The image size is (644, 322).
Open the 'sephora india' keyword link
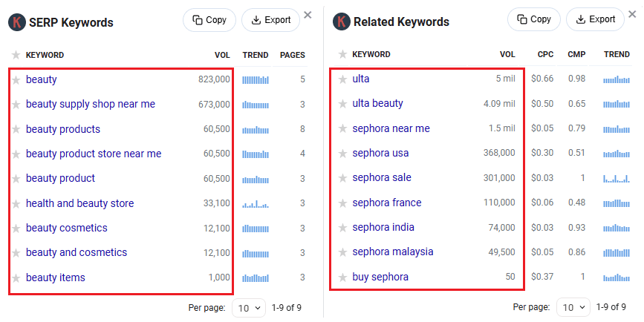click(383, 227)
